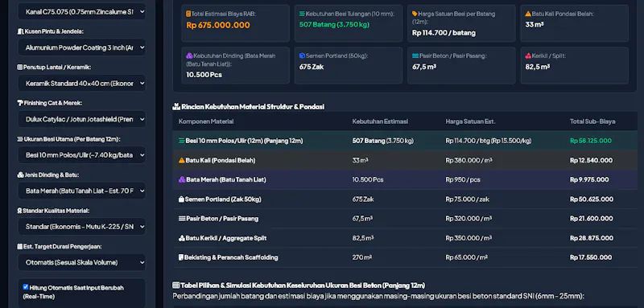Click the Total Sub-Biaya column header
The image size is (644, 308).
point(592,121)
